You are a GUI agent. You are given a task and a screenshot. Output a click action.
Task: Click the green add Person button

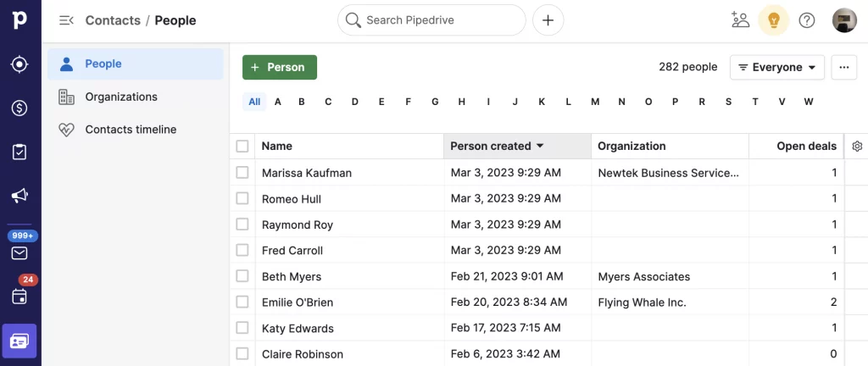click(x=279, y=68)
